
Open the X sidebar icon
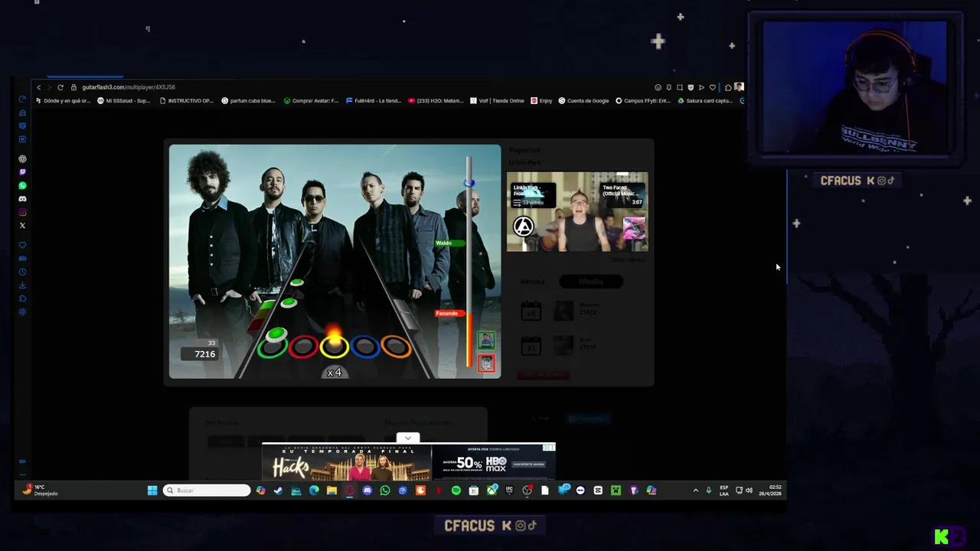click(22, 225)
